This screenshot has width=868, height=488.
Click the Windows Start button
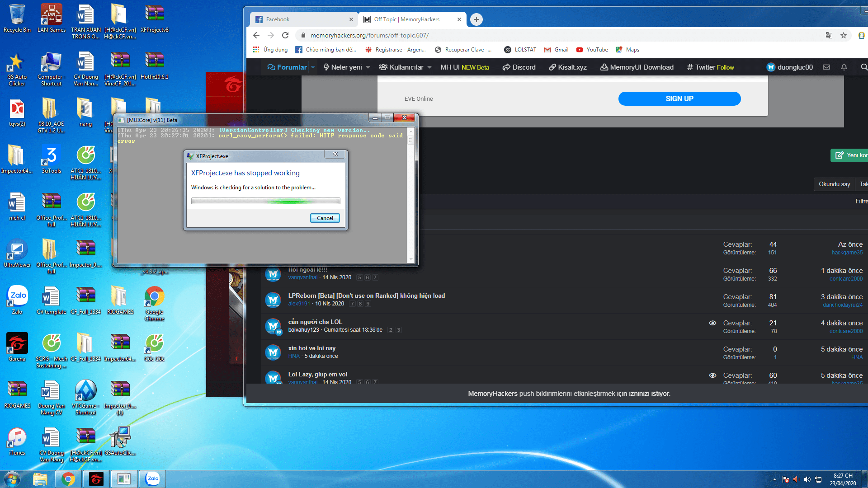[12, 479]
